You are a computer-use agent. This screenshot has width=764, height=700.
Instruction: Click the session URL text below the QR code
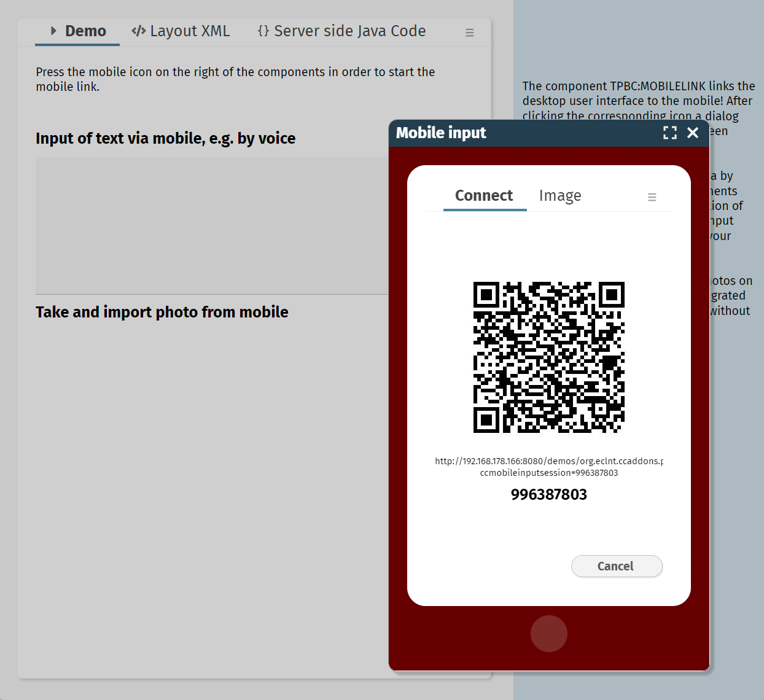coord(548,467)
